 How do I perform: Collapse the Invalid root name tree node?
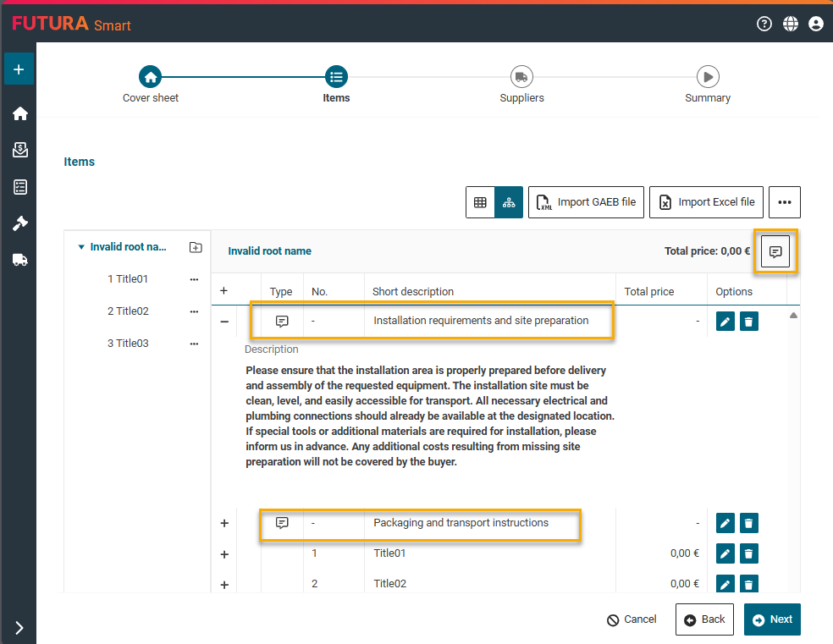81,247
